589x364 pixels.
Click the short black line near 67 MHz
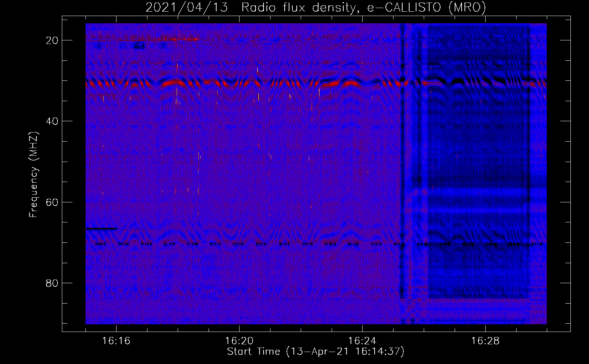[101, 229]
